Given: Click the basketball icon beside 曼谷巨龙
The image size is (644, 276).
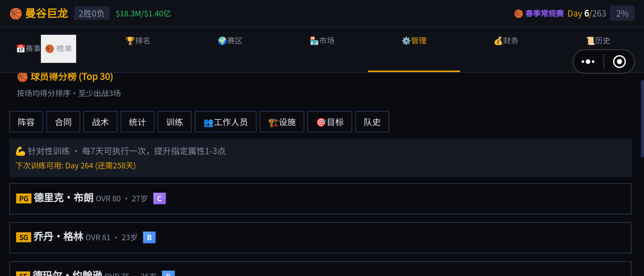Looking at the screenshot, I should tap(16, 14).
